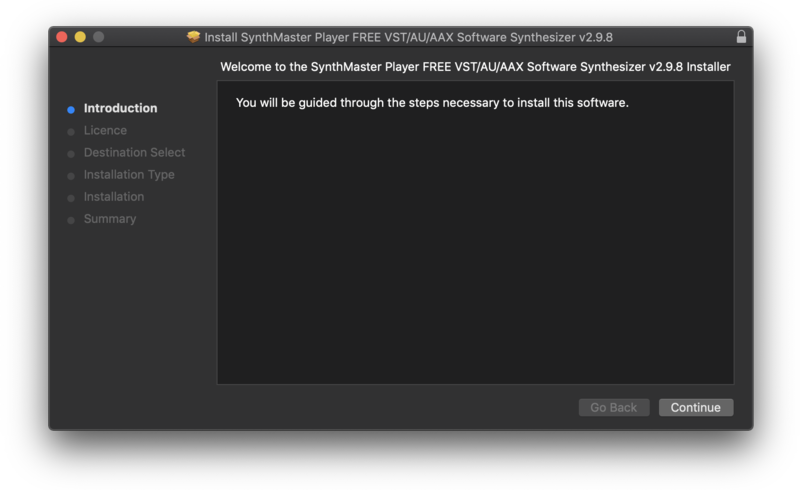Click the grey bullet next to Licence

tap(71, 131)
